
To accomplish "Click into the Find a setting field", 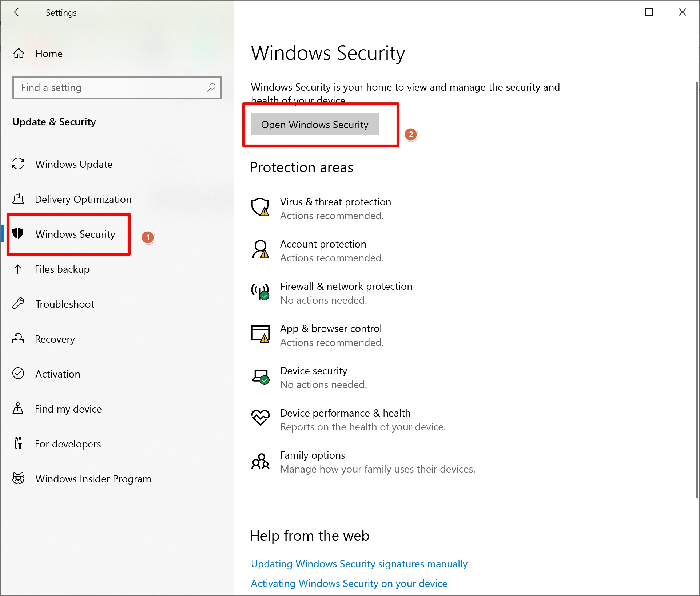I will [109, 87].
